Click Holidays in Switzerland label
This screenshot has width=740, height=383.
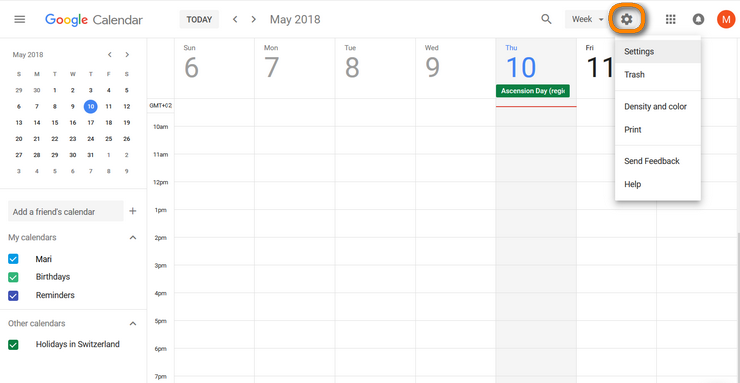click(x=77, y=344)
